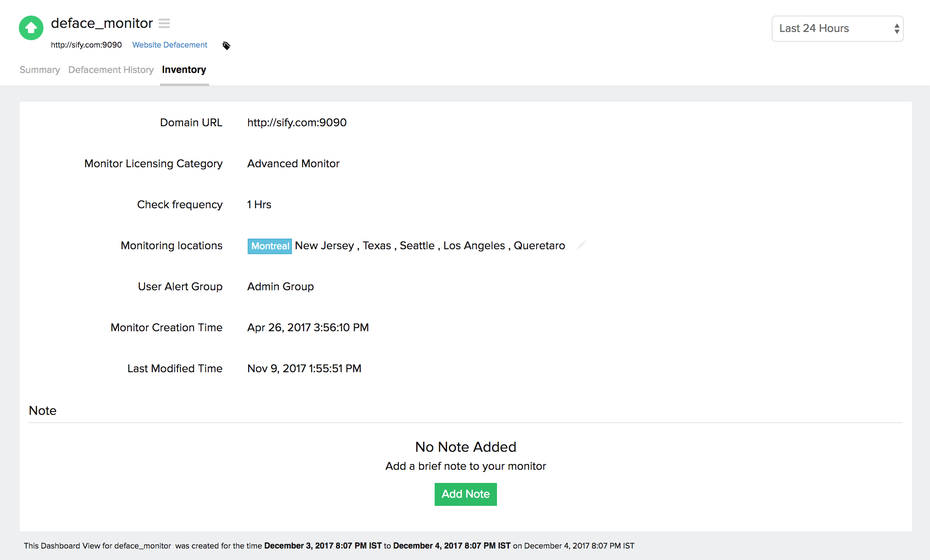Switch to the Summary tab
Screen dimensions: 930x560
click(x=40, y=70)
